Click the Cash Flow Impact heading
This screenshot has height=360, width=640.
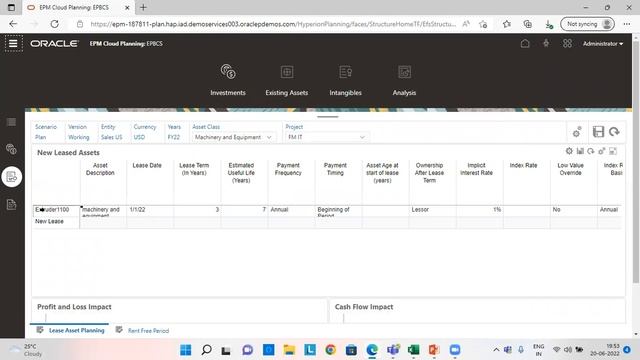click(364, 307)
